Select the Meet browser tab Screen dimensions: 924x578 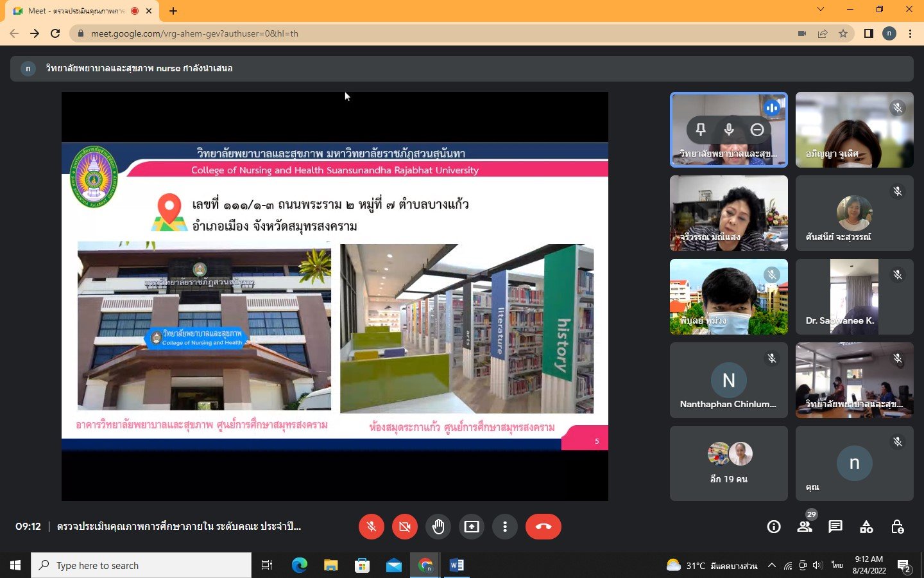(x=76, y=11)
